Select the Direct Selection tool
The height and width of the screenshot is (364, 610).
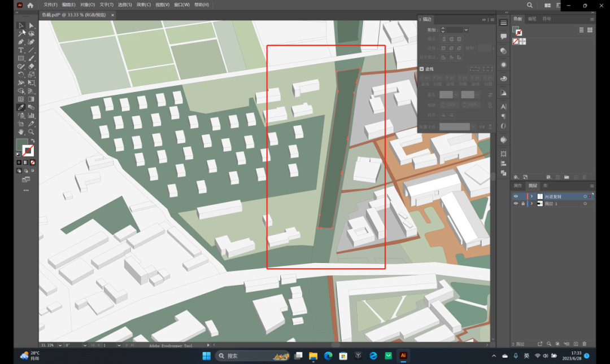click(31, 25)
